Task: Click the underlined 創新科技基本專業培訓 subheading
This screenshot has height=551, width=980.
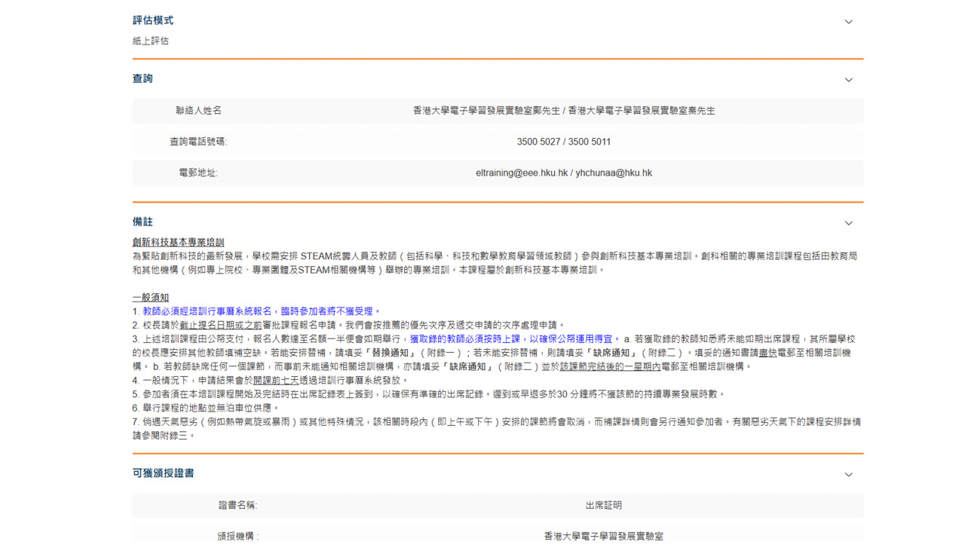Action: 179,243
